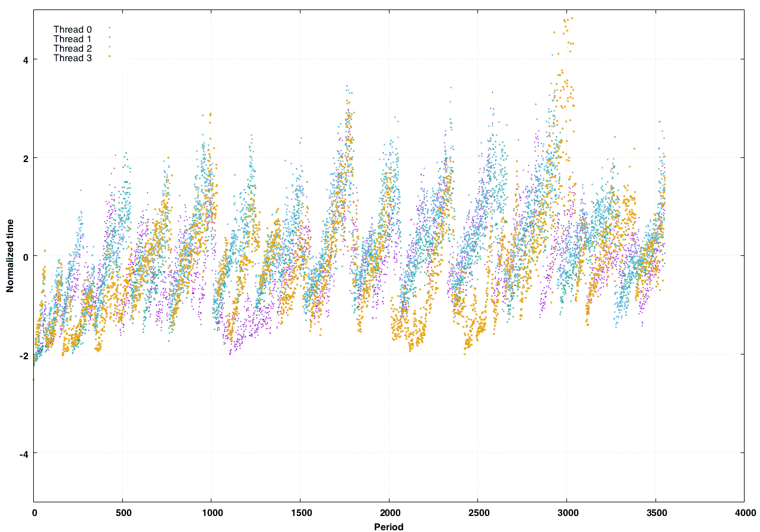Select the 4000 x-axis tick label
This screenshot has width=760, height=532.
[x=744, y=512]
